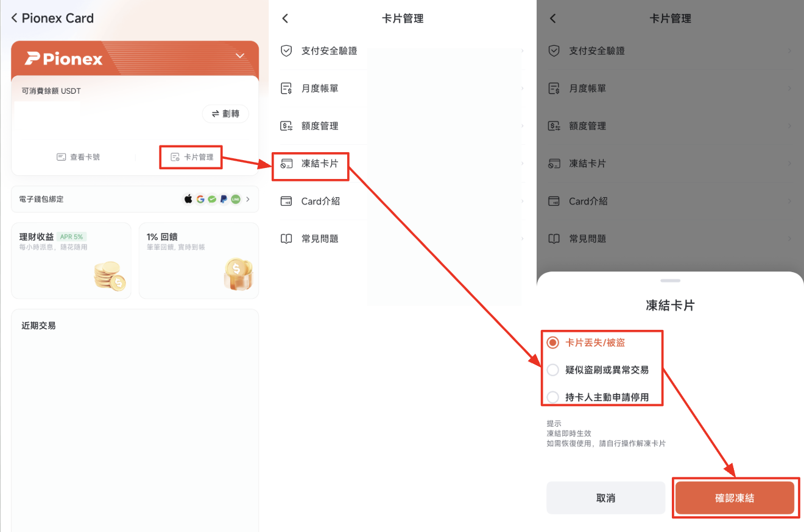The image size is (804, 532).
Task: Confirm with 確認凍結 button
Action: pos(735,498)
